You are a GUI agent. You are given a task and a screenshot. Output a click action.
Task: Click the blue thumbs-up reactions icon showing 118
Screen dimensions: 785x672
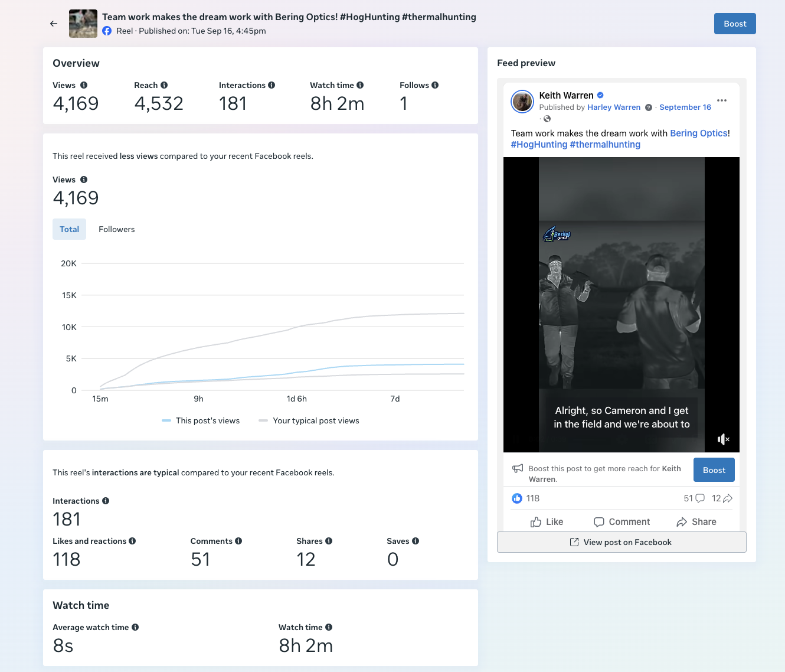click(517, 498)
